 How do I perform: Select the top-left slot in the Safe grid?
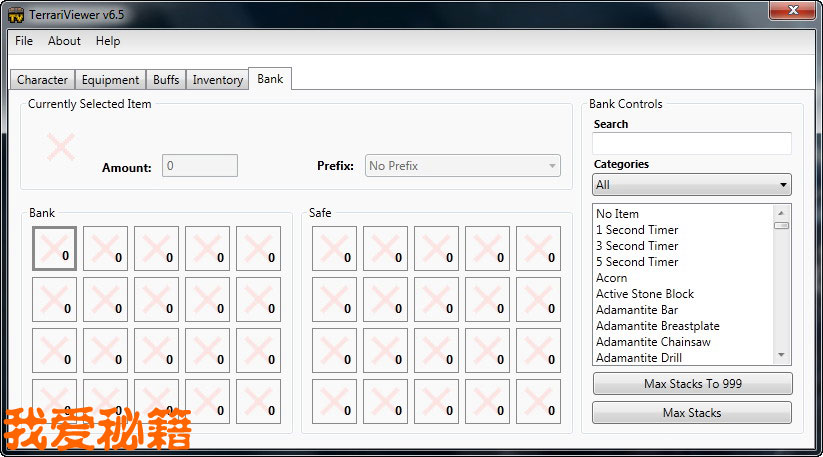[x=334, y=248]
